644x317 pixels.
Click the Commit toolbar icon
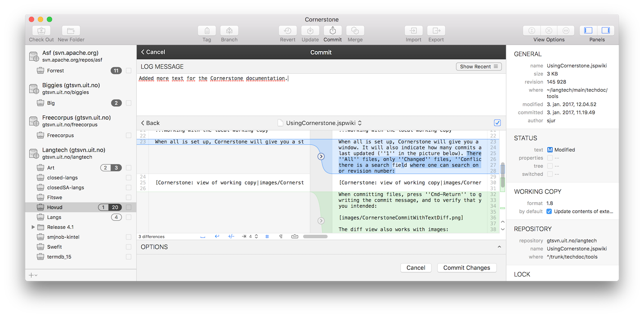tap(333, 31)
